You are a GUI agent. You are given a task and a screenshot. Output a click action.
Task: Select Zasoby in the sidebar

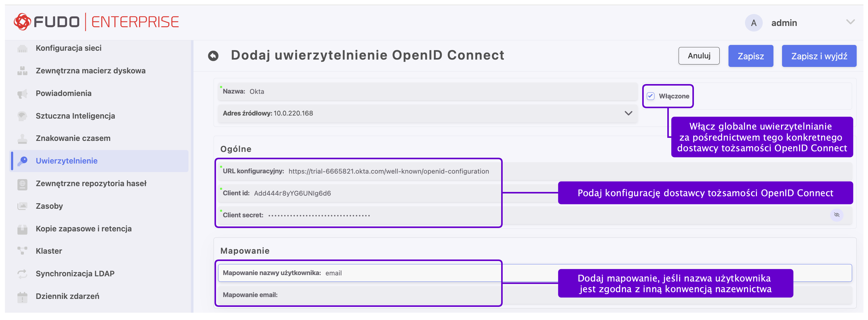click(49, 206)
